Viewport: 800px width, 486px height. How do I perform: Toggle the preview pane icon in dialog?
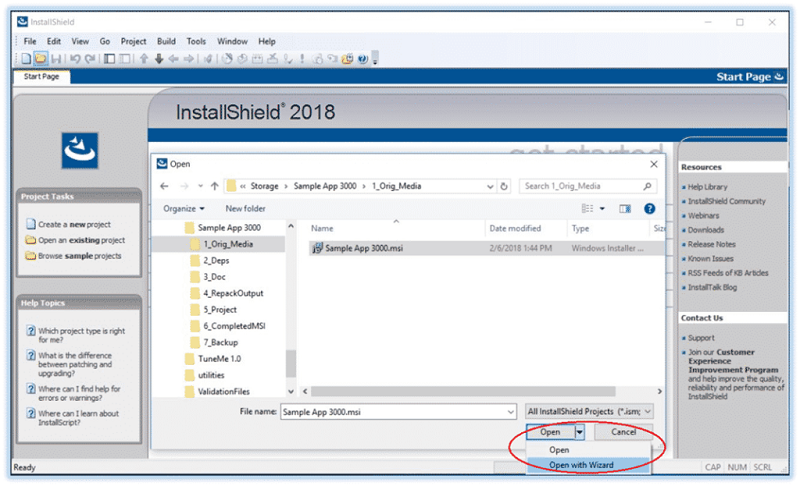(625, 209)
